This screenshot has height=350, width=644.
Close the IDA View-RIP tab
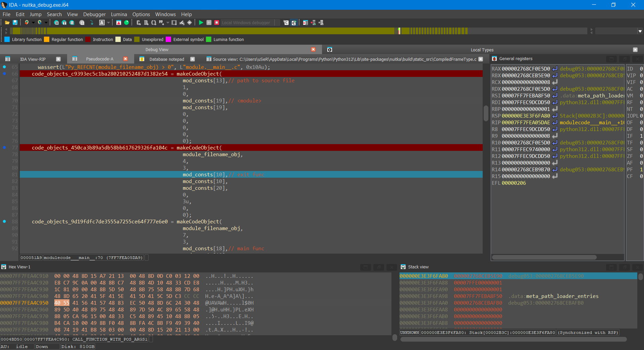point(58,59)
